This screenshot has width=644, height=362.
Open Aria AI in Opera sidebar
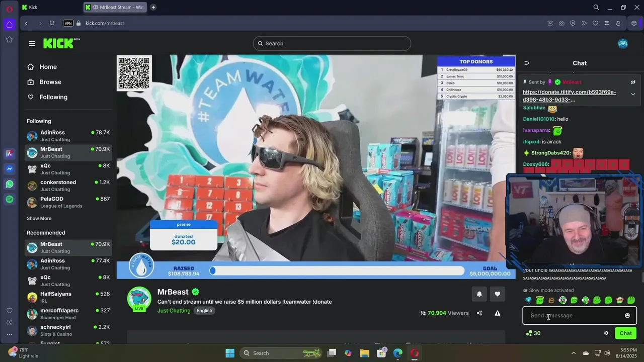tap(10, 154)
